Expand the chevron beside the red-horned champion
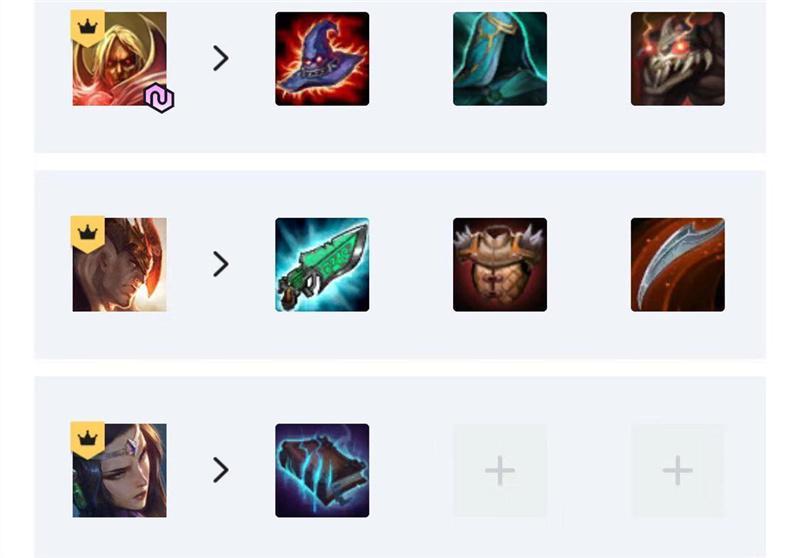The image size is (800, 558). pyautogui.click(x=220, y=264)
